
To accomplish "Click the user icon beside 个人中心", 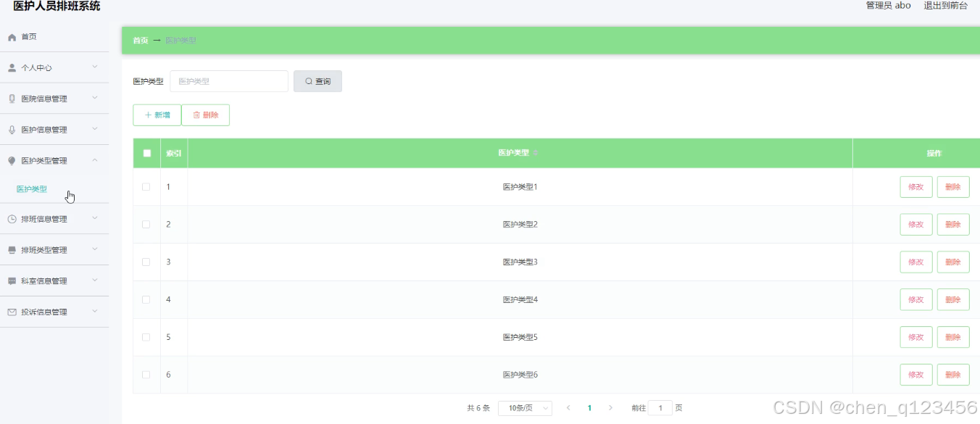I will [x=12, y=67].
